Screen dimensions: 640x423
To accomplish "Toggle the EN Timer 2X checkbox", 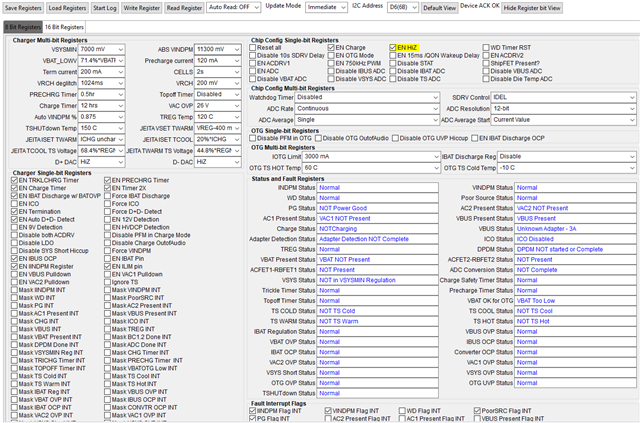I will [107, 188].
